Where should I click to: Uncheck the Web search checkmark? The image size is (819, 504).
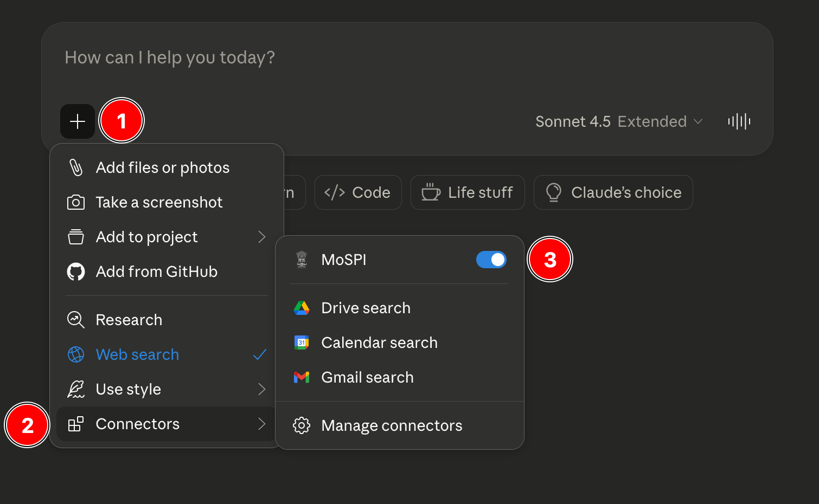pyautogui.click(x=260, y=355)
